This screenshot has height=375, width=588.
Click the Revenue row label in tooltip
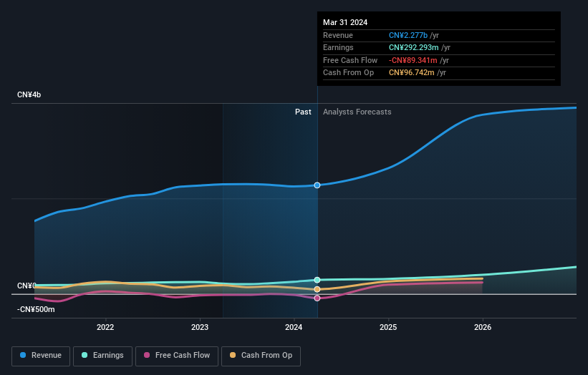pyautogui.click(x=338, y=35)
